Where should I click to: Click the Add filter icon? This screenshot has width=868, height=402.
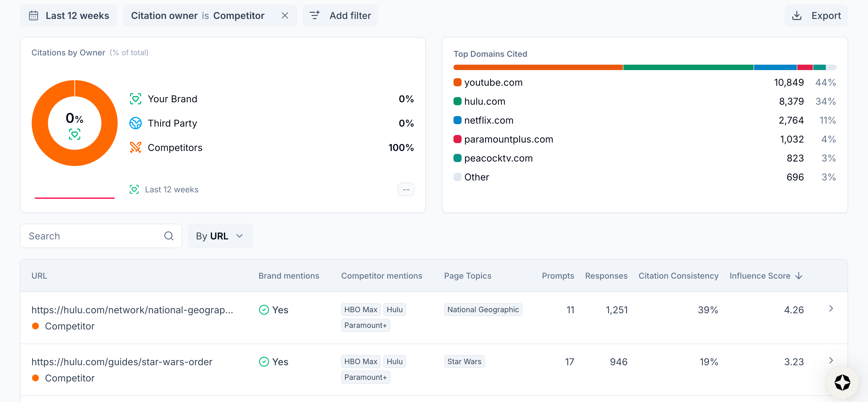tap(314, 15)
